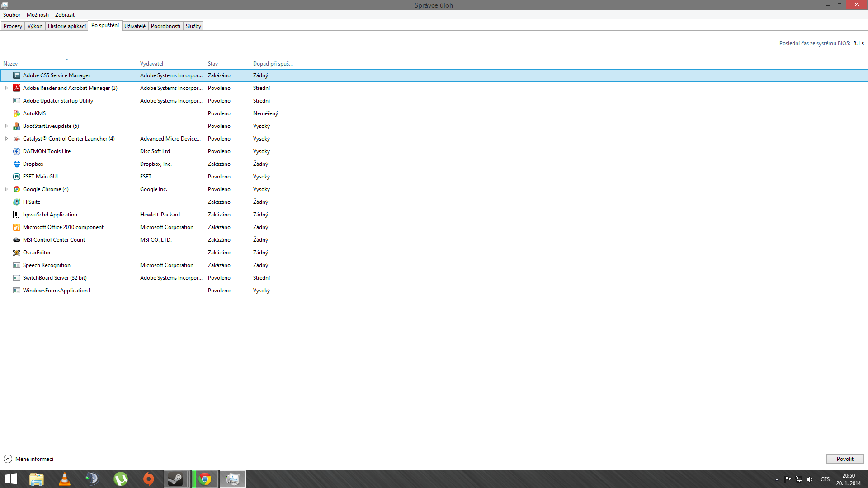Expand the BootStartLiveupdate group
Viewport: 868px width, 488px height.
pos(6,126)
